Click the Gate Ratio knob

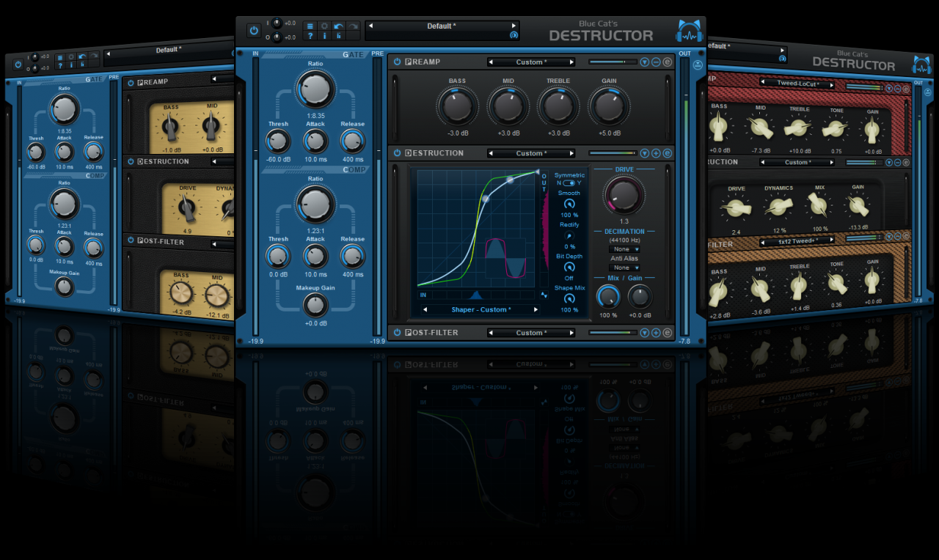tap(315, 89)
